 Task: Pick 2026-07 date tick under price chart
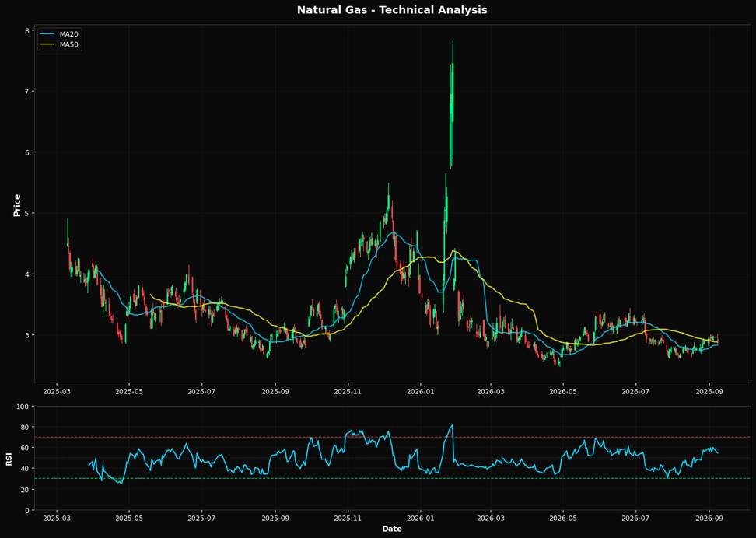click(x=636, y=391)
